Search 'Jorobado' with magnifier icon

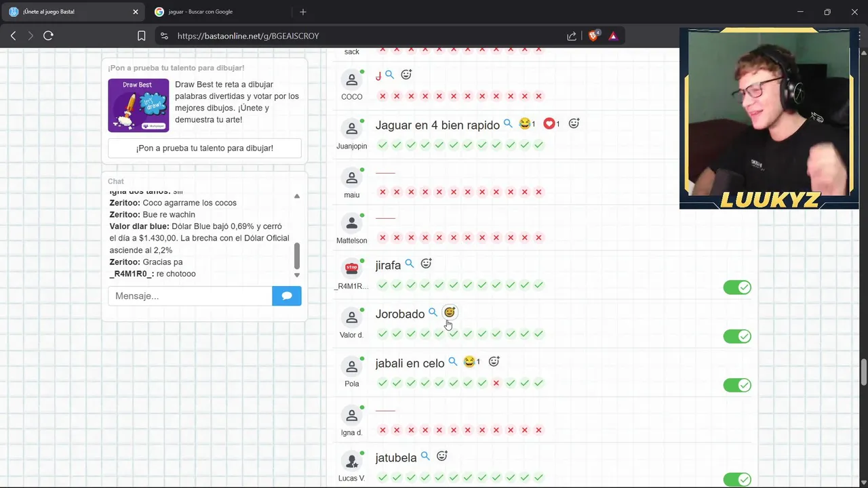433,312
